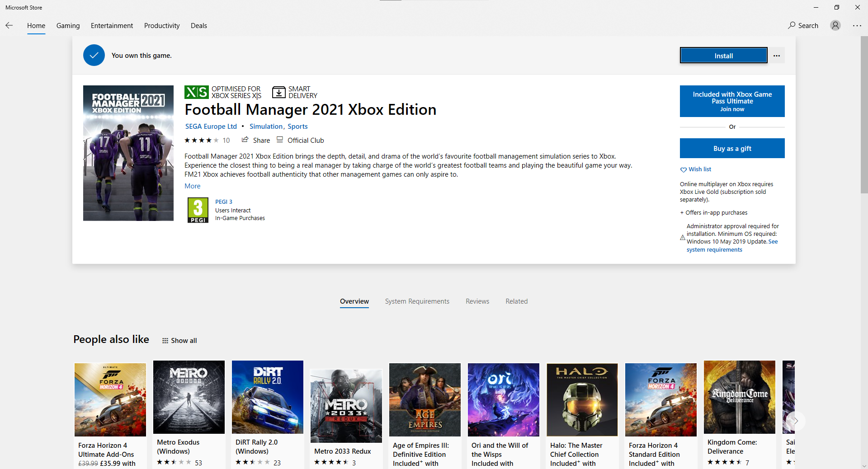Open the SEGA Europe Ltd publisher link

pos(211,127)
